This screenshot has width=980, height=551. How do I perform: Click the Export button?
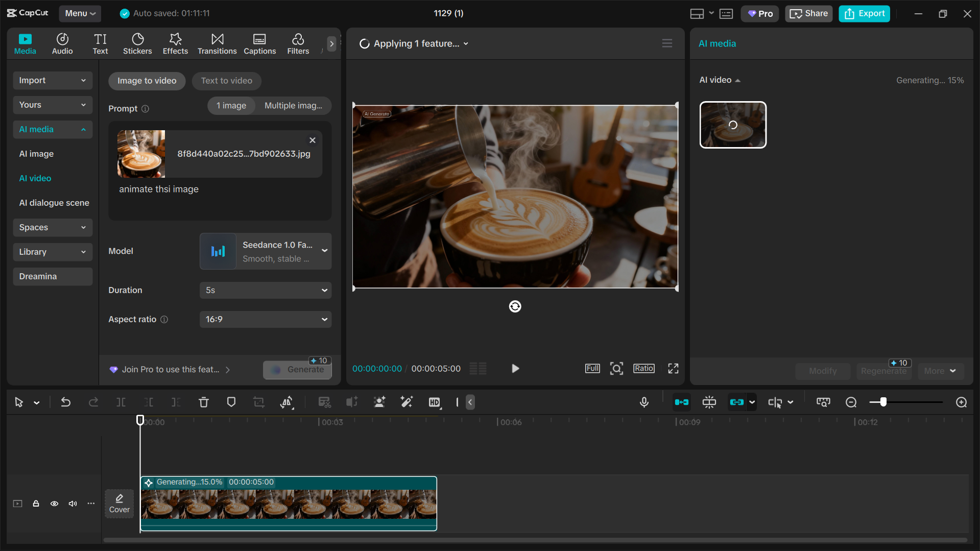[864, 13]
